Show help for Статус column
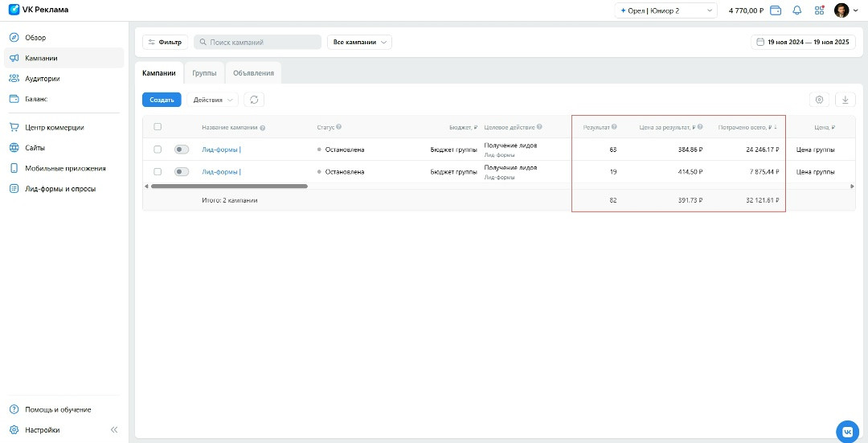This screenshot has height=443, width=868. tap(339, 127)
